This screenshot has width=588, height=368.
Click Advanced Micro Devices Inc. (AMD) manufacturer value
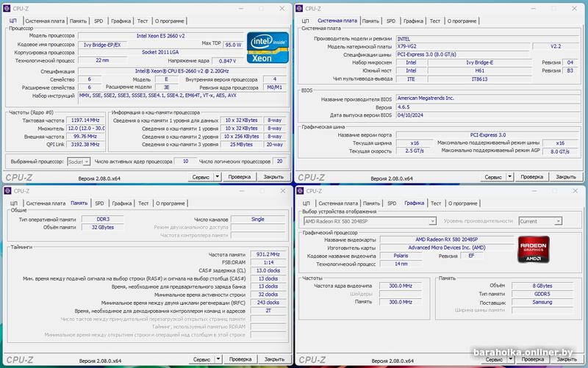tap(447, 248)
